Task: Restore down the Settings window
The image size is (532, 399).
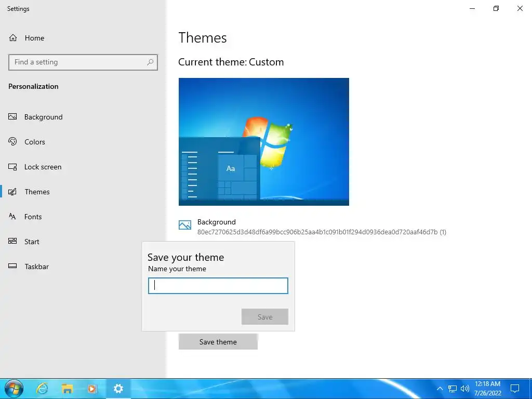Action: (x=496, y=8)
